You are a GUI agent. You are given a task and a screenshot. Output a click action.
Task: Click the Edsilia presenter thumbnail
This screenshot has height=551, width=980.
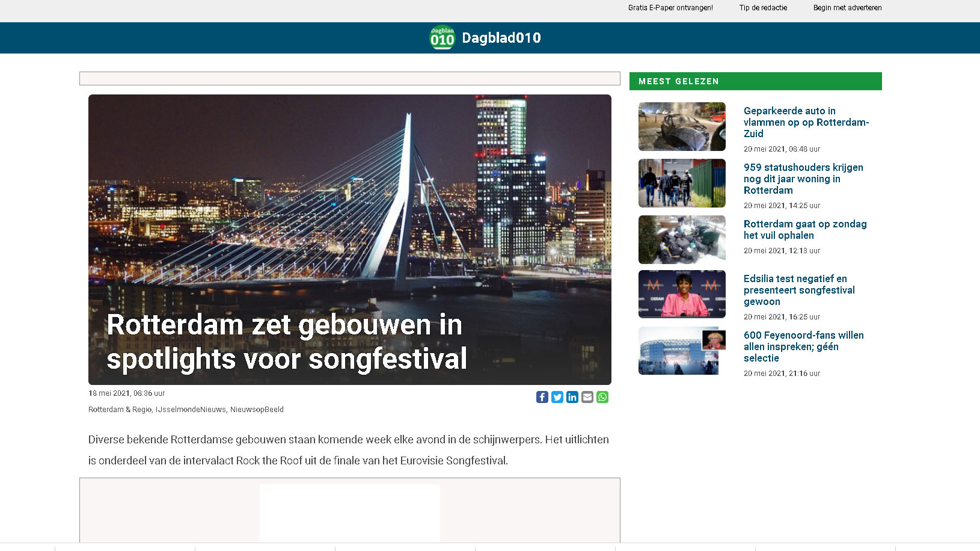pyautogui.click(x=682, y=294)
